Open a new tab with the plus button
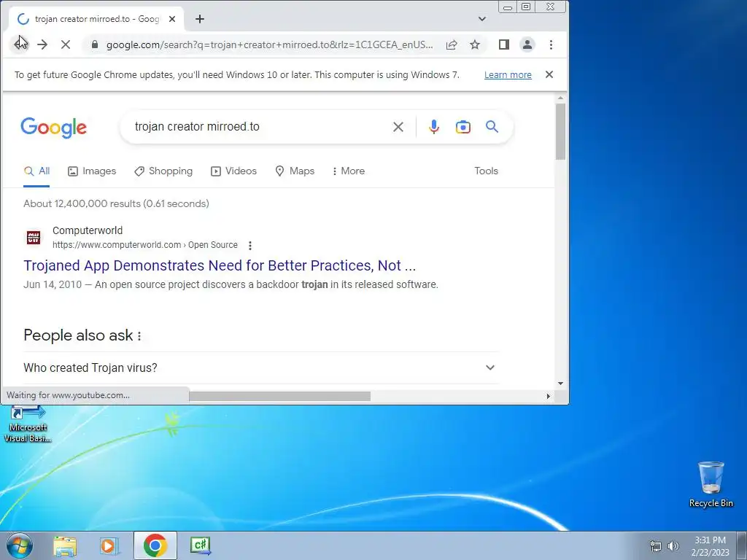Viewport: 747px width, 560px height. coord(200,19)
